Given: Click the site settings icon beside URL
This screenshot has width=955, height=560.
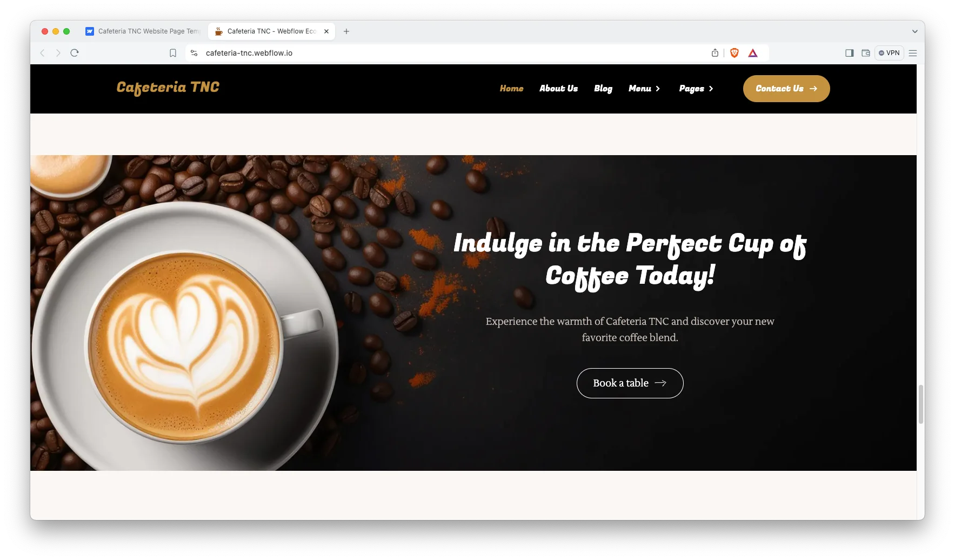Looking at the screenshot, I should (x=194, y=53).
